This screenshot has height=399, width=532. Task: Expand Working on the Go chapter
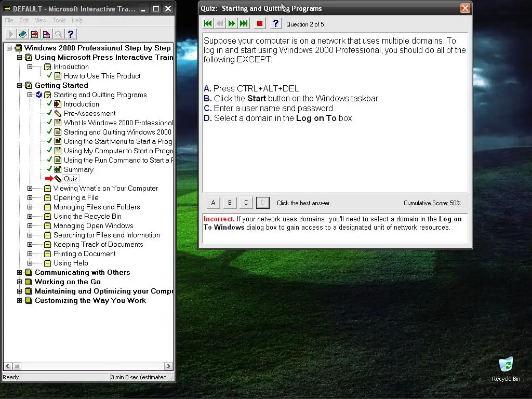tap(20, 282)
